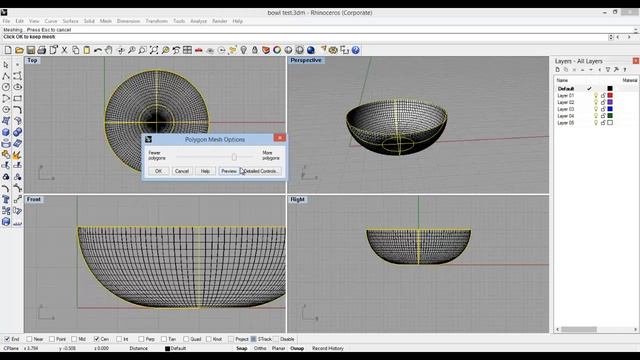Toggle the Near osnap checkbox
This screenshot has width=640, height=360.
[29, 339]
